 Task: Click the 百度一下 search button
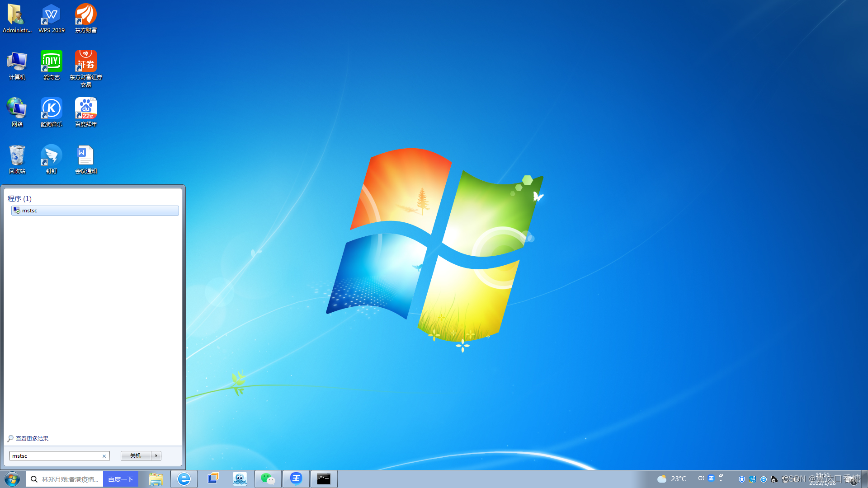tap(120, 479)
